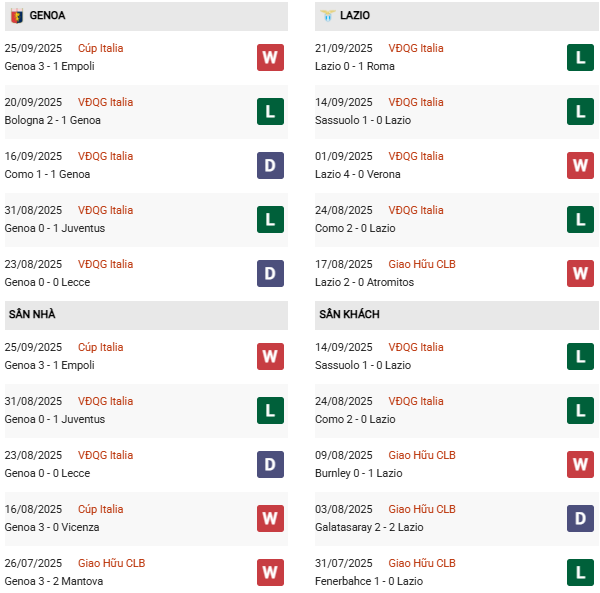The image size is (600, 593).
Task: Click the W badge for Genoa 3 - 1 Empoli in the GENOA list
Action: coord(270,57)
